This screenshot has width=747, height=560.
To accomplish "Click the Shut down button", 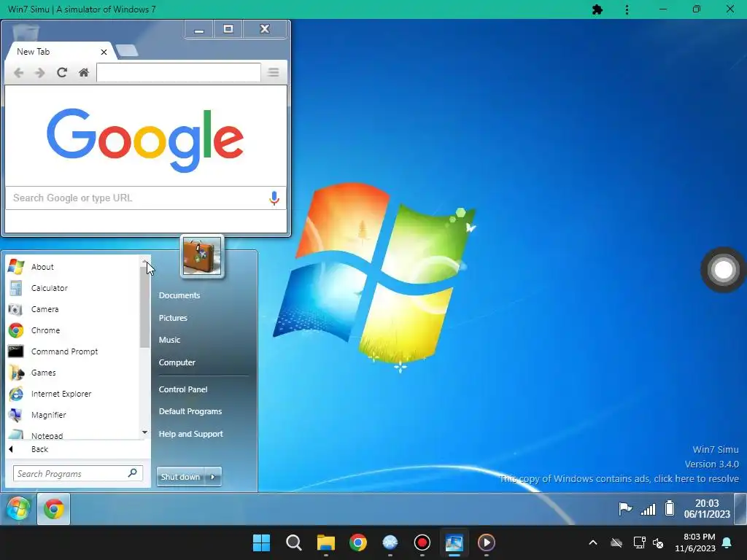I will pyautogui.click(x=181, y=477).
